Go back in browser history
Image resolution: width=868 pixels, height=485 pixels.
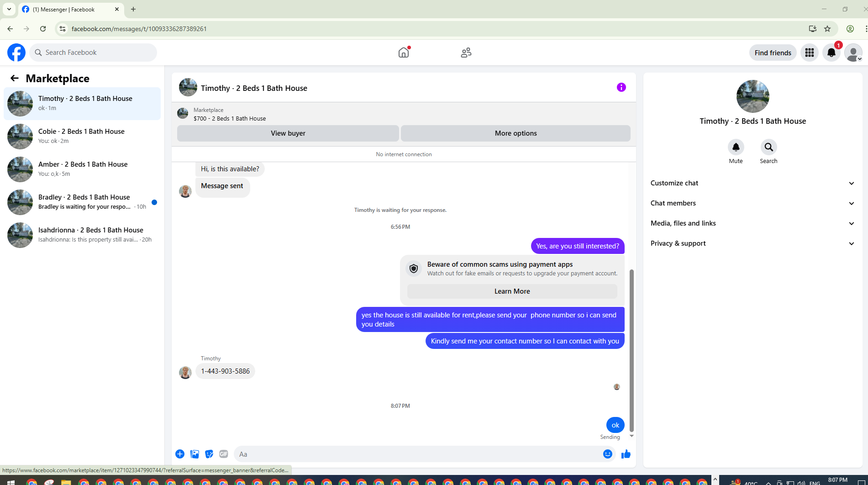(10, 29)
